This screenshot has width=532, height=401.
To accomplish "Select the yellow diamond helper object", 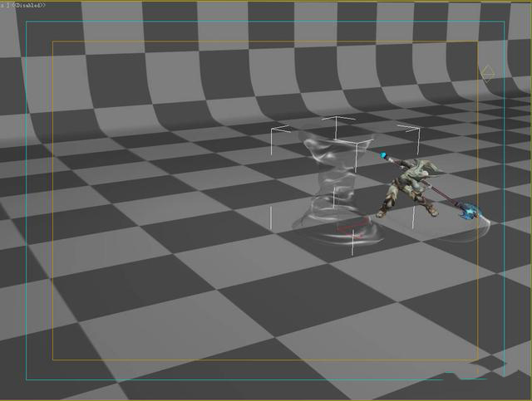I will 488,74.
